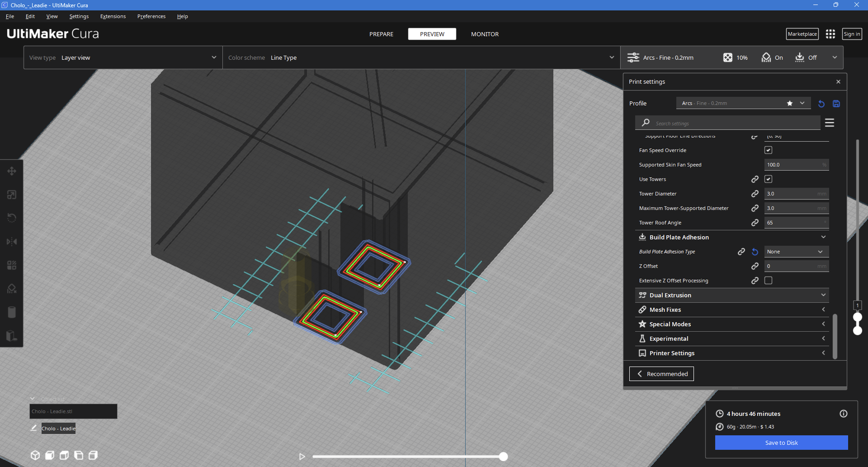
Task: Switch camera to front view cube
Action: point(50,455)
